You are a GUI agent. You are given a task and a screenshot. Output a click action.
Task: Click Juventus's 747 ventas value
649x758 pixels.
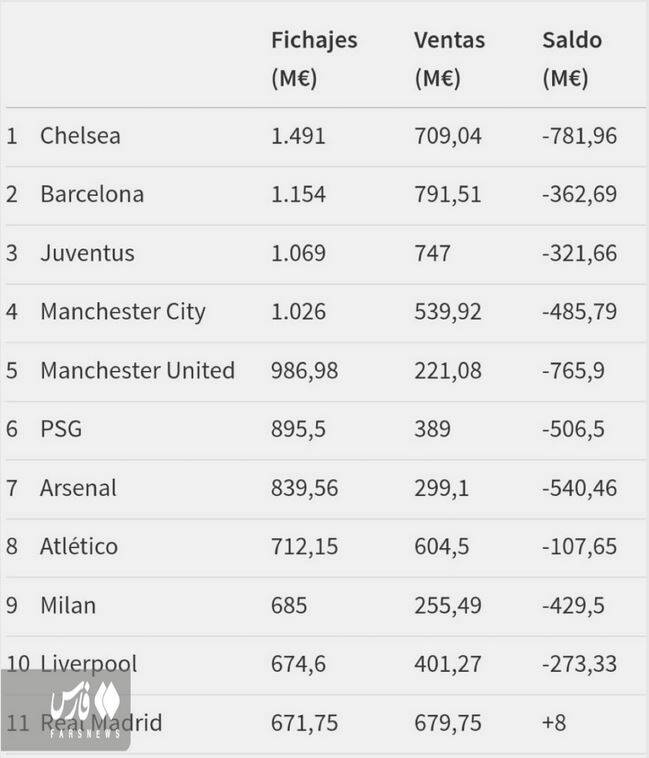coord(434,253)
